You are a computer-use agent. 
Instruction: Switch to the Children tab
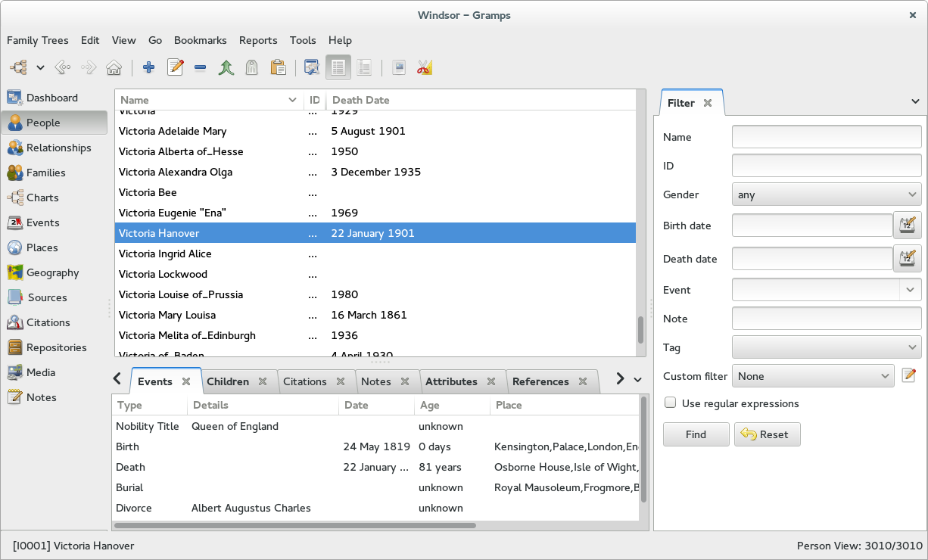pos(228,381)
